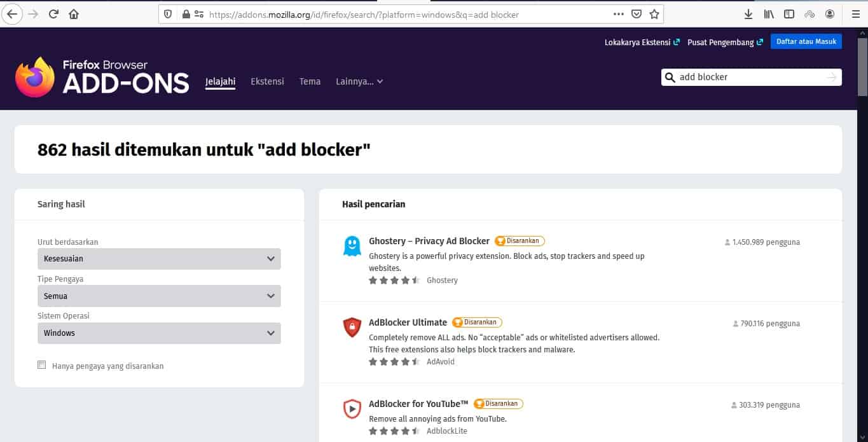
Task: Click the Firefox account avatar icon
Action: 830,14
